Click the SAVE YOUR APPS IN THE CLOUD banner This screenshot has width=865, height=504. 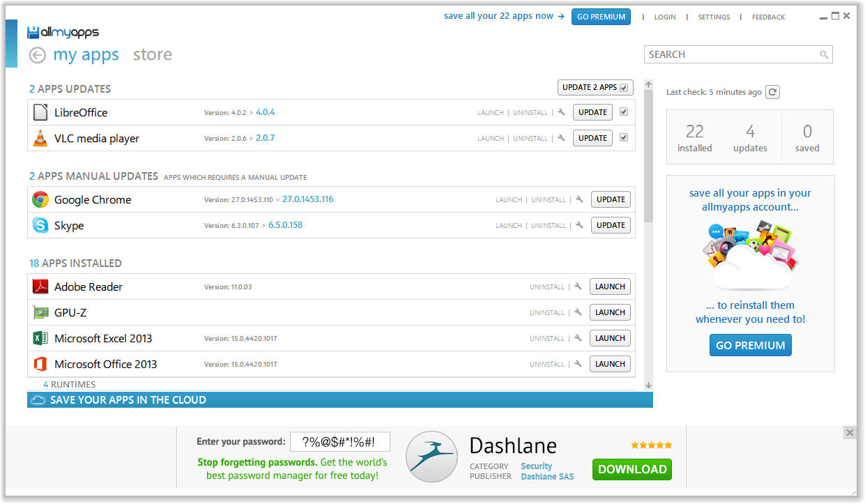pos(340,400)
